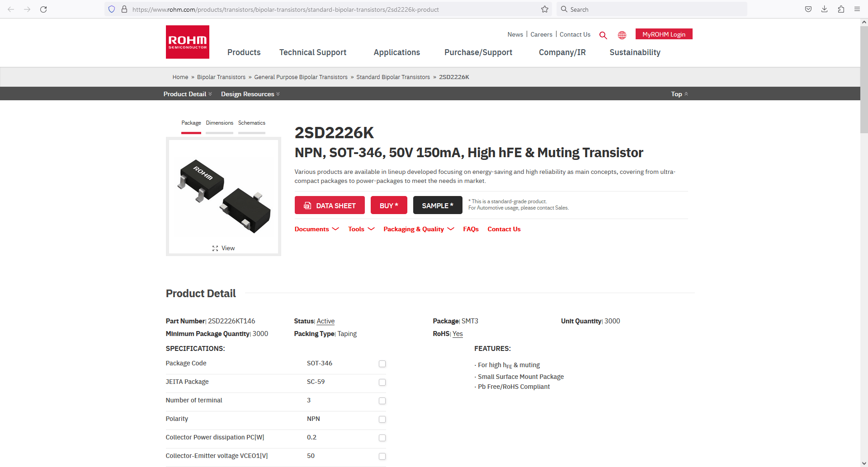Go to Standard Bipolar Transistors breadcrumb
868x467 pixels.
tap(393, 77)
